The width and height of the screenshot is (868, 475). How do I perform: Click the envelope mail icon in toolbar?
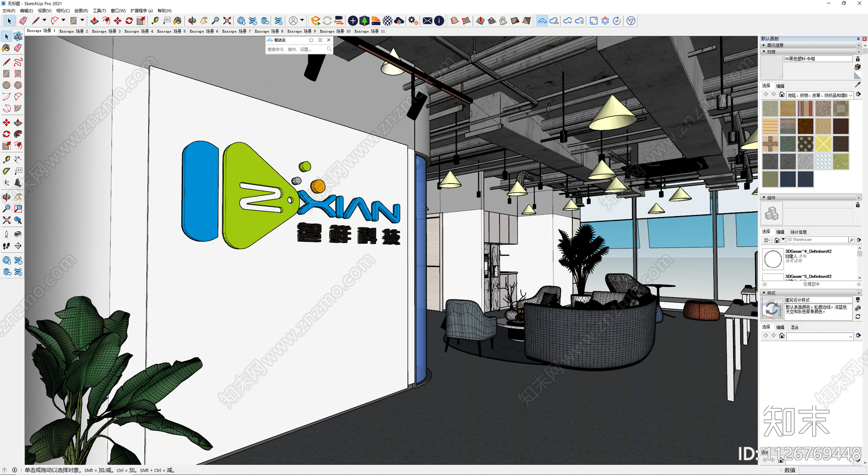click(427, 21)
